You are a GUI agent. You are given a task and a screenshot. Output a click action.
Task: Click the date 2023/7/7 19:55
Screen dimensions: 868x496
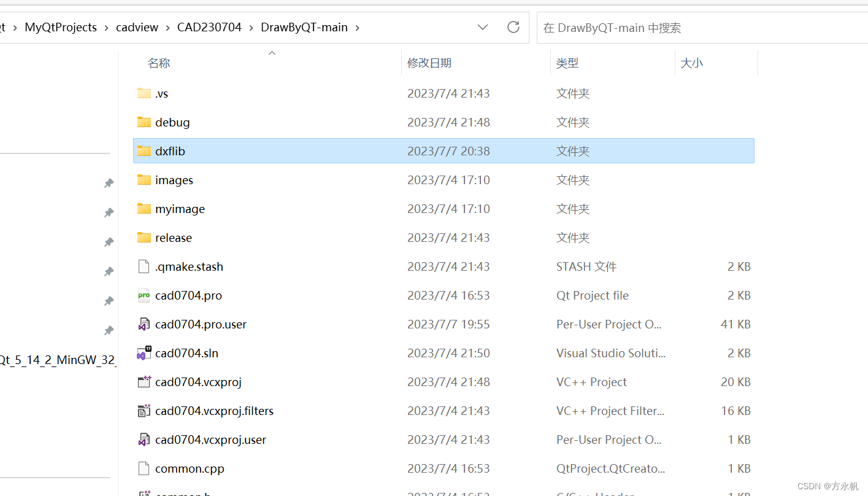tap(448, 324)
